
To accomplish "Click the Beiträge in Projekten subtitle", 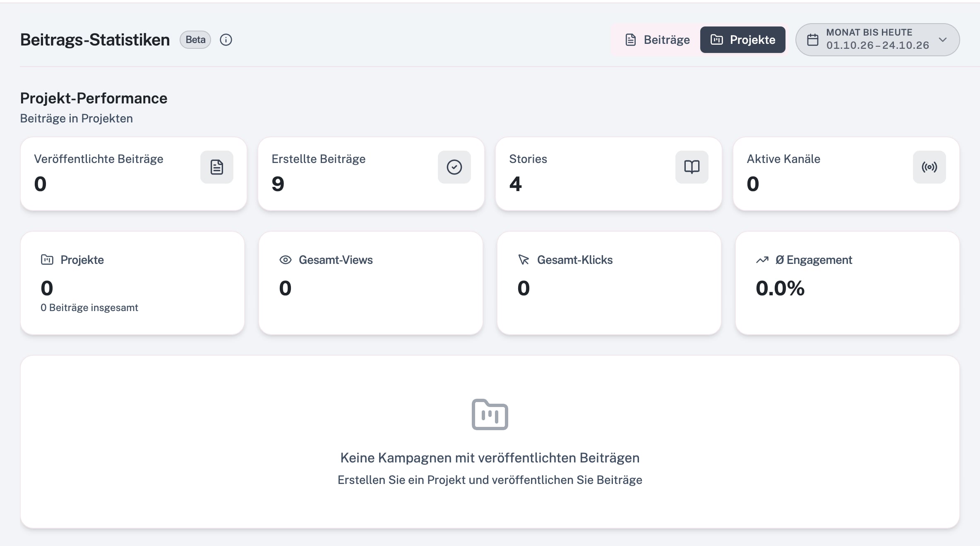I will pyautogui.click(x=77, y=118).
